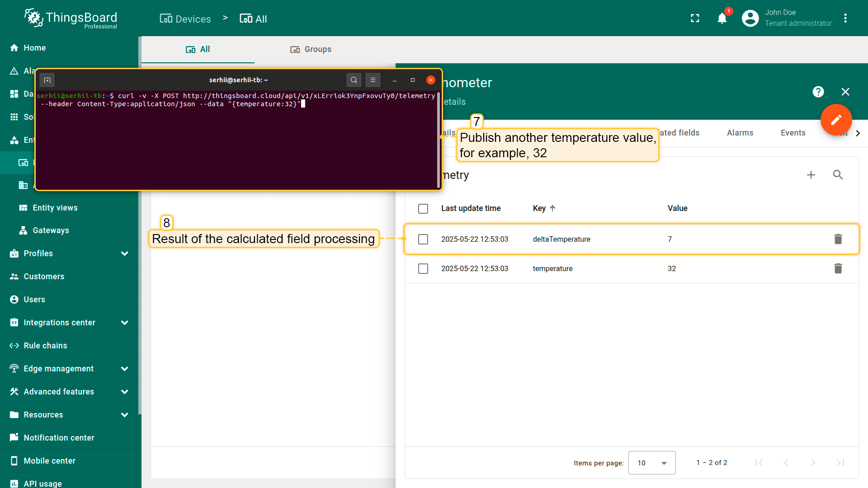Screen dimensions: 868x488
Task: Delete the temperature telemetry row
Action: (x=838, y=268)
